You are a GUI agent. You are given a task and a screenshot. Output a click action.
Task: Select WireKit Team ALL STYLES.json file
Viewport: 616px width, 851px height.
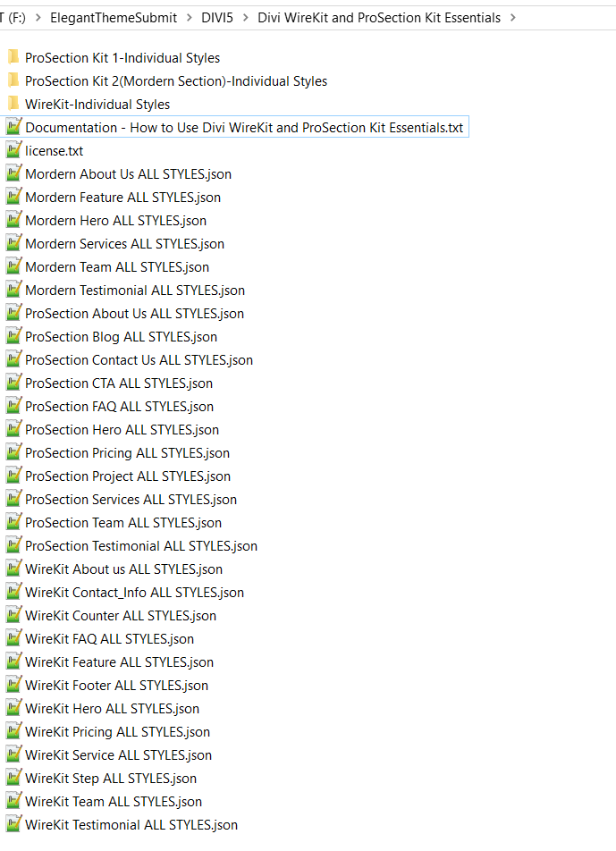(x=114, y=802)
